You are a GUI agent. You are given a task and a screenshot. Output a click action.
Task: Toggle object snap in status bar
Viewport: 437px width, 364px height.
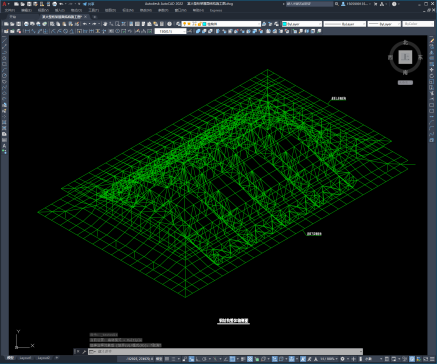point(232,359)
